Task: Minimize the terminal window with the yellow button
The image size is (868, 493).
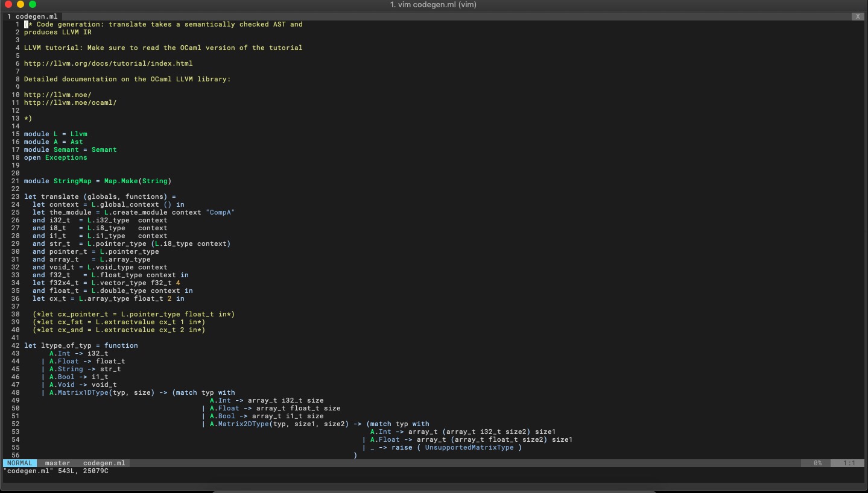Action: click(x=21, y=4)
